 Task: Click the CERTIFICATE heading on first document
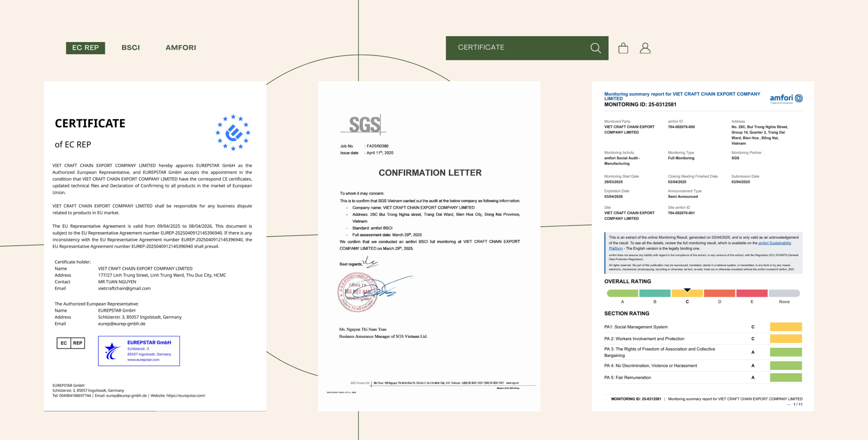(90, 124)
